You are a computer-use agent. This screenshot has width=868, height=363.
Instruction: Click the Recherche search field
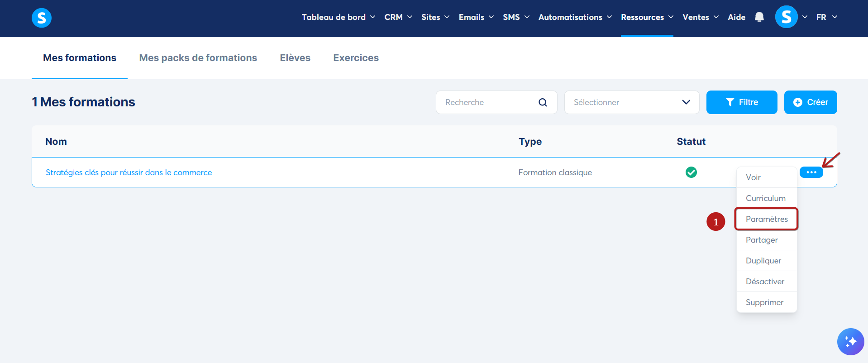click(x=496, y=102)
